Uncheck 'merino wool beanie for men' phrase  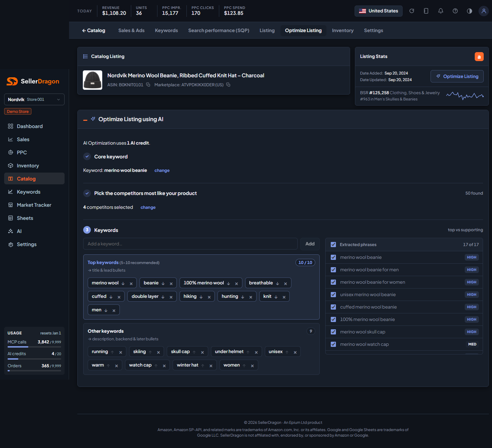(x=334, y=270)
